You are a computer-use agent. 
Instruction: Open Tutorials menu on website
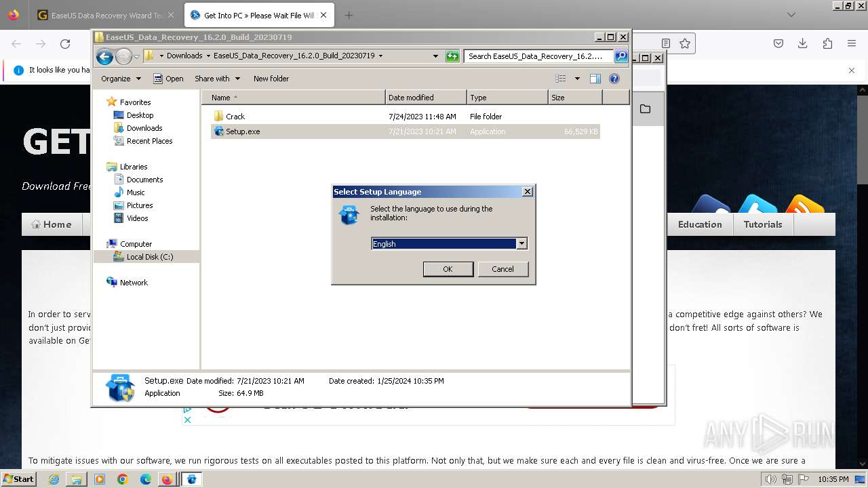coord(763,224)
